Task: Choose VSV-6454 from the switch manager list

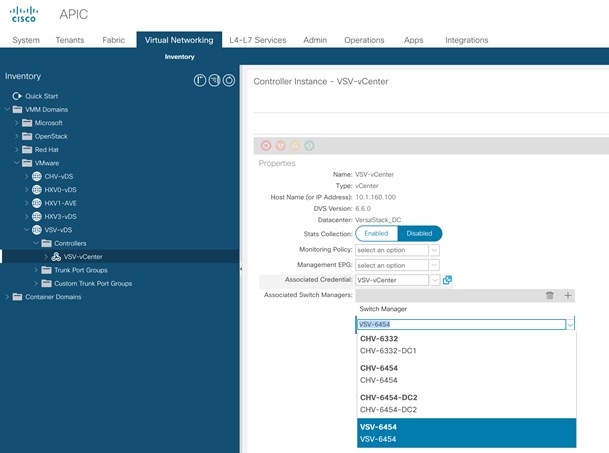Action: point(466,433)
